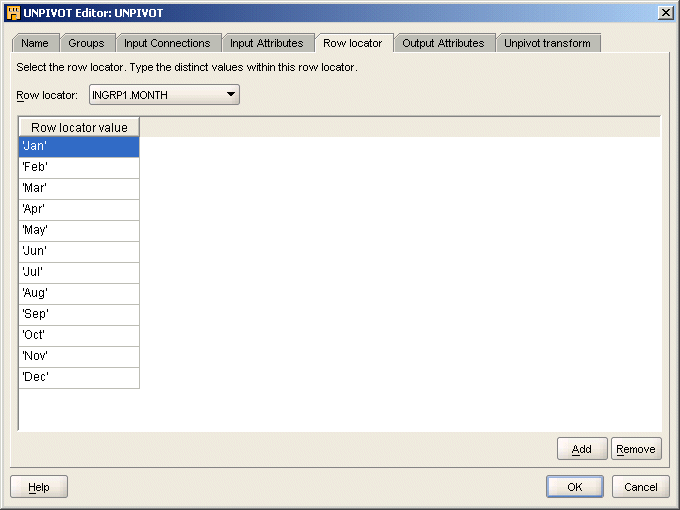Switch to the Unpivot transform tab
Viewport: 680px width, 510px height.
click(548, 43)
